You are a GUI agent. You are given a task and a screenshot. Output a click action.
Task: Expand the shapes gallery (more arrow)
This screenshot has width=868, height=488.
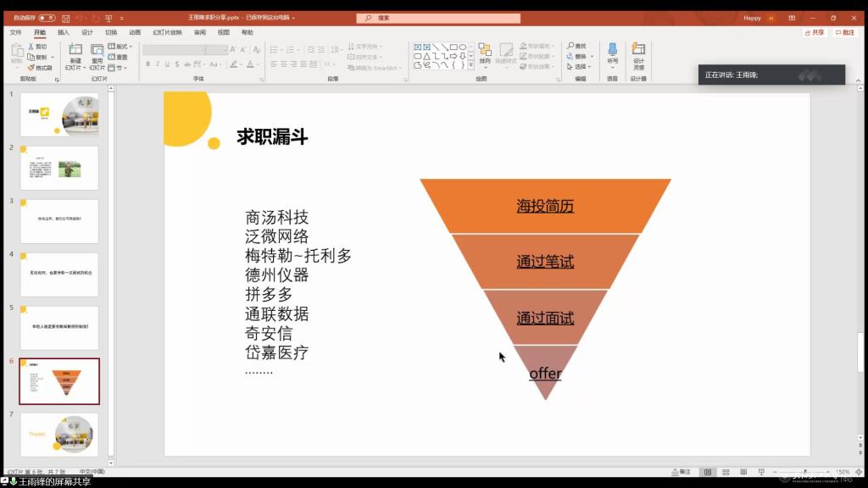471,65
